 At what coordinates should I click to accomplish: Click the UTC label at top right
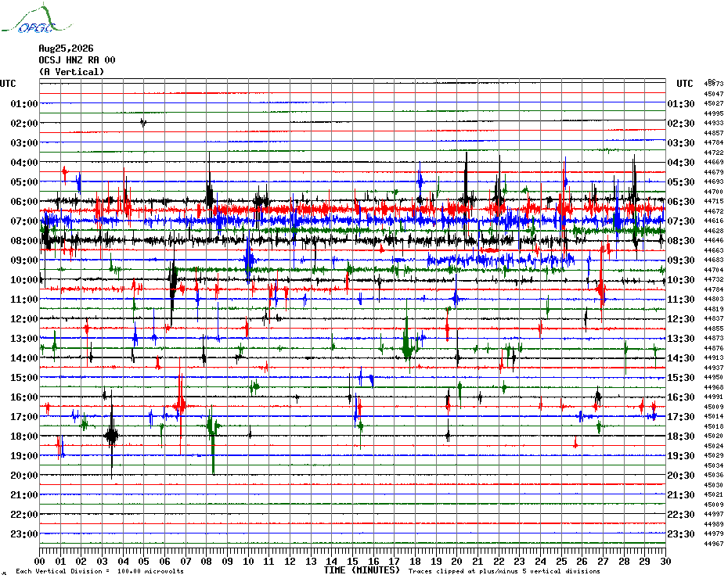(685, 84)
